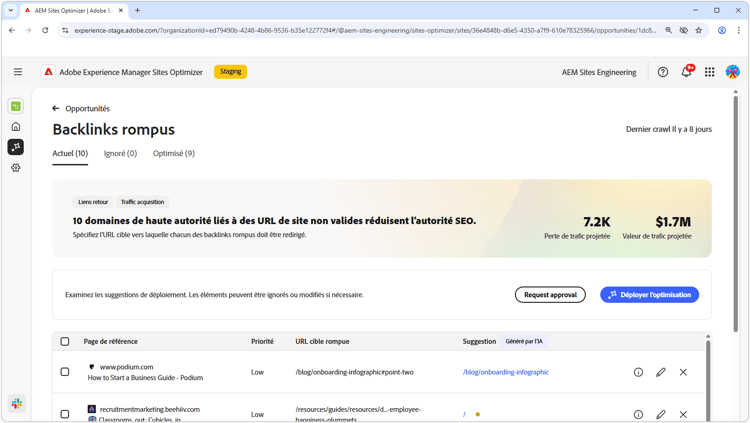Click the Suggestion column header
750x423 pixels.
pyautogui.click(x=479, y=341)
